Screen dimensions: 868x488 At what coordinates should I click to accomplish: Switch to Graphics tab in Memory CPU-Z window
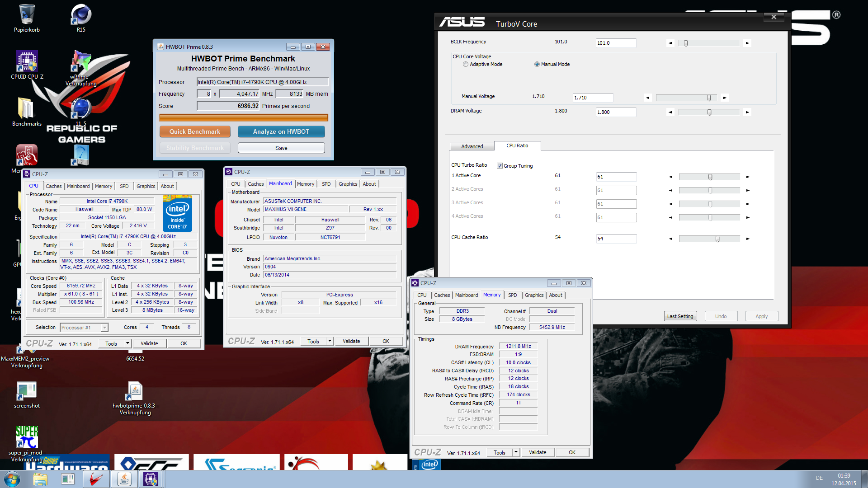coord(534,295)
